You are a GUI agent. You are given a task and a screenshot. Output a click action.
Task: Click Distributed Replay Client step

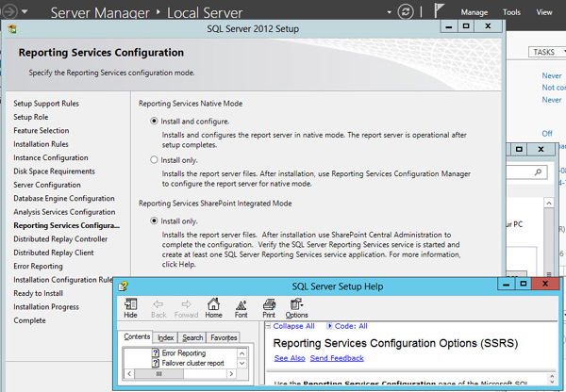(x=54, y=253)
